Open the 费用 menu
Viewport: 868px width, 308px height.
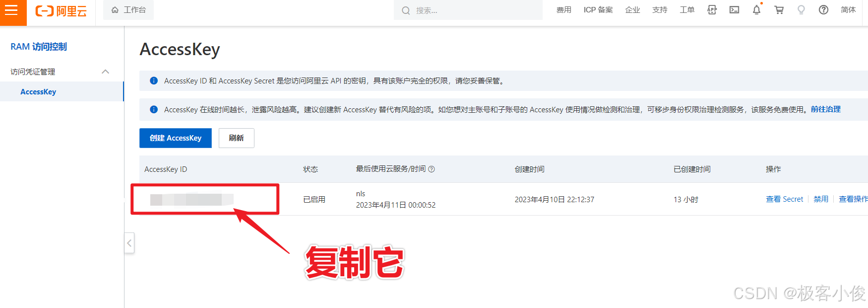coord(564,10)
